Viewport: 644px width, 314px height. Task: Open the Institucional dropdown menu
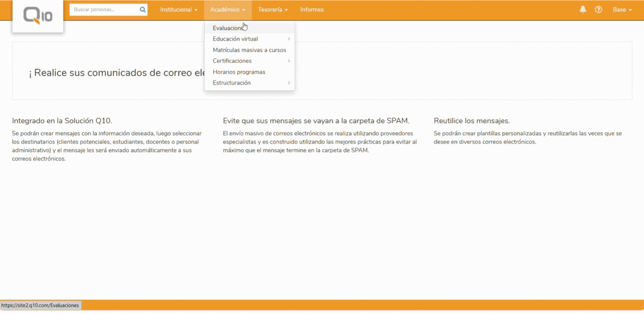click(178, 9)
